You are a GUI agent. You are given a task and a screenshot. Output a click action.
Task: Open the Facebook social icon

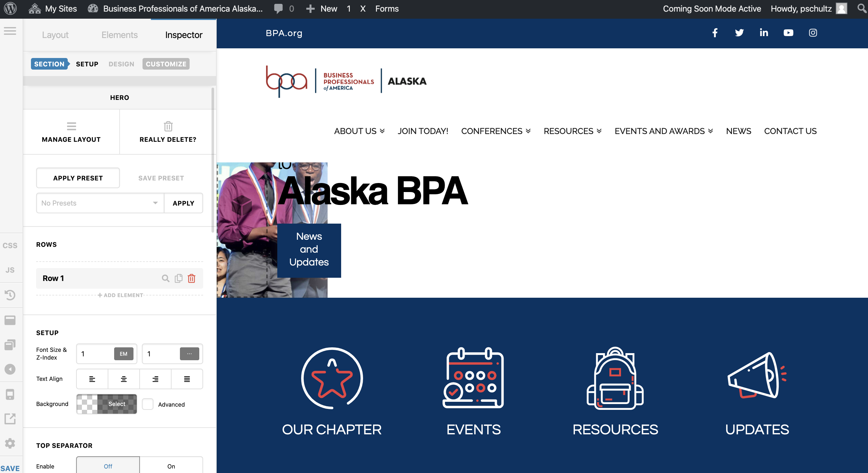pos(715,33)
